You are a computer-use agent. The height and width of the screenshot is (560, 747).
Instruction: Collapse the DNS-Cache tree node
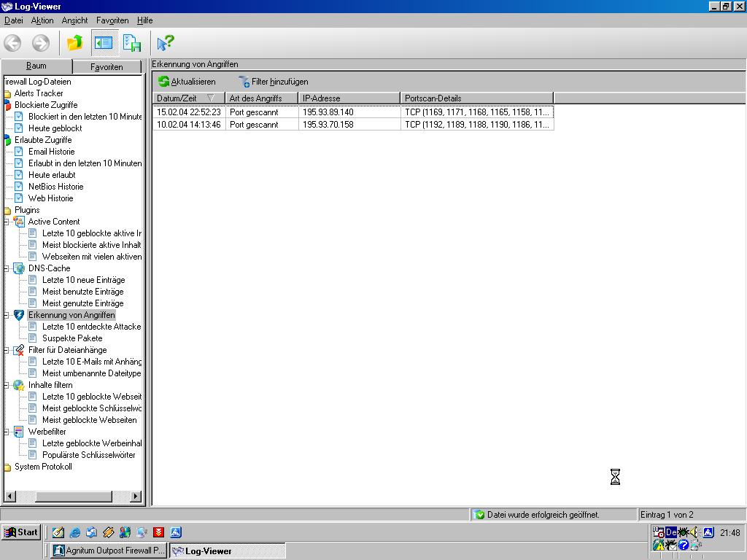tap(6, 268)
